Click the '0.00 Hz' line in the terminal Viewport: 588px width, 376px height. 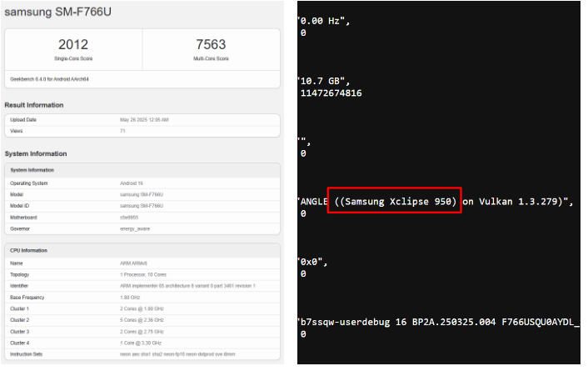(x=324, y=21)
